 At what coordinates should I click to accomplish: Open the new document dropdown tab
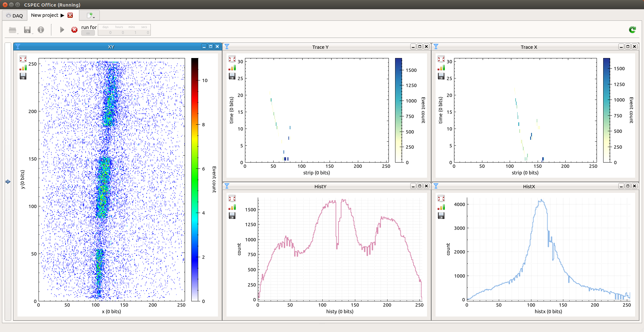coord(90,15)
